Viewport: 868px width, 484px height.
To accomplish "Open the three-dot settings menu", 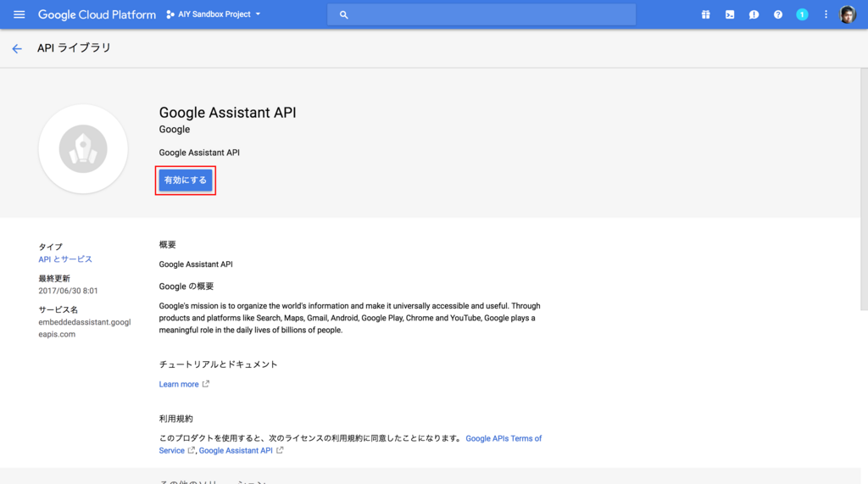I will [826, 15].
